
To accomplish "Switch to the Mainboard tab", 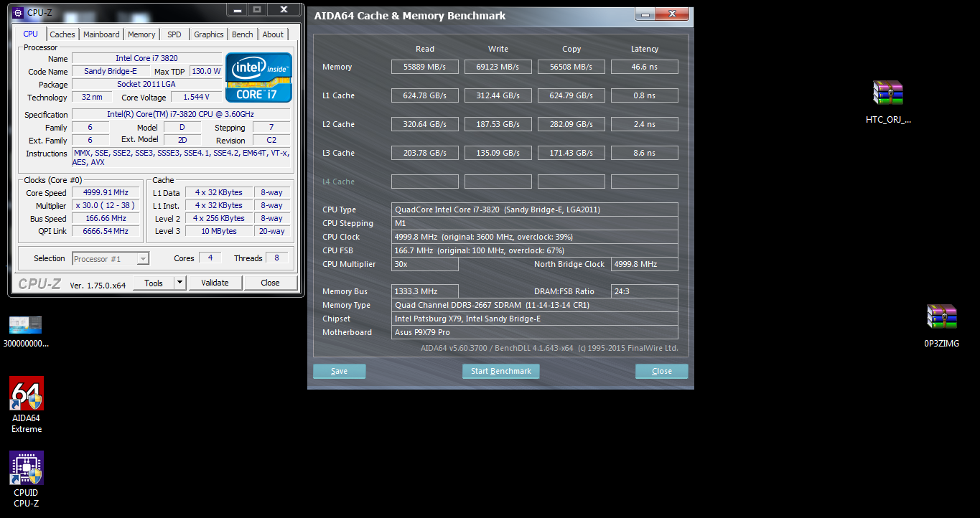I will pyautogui.click(x=101, y=34).
